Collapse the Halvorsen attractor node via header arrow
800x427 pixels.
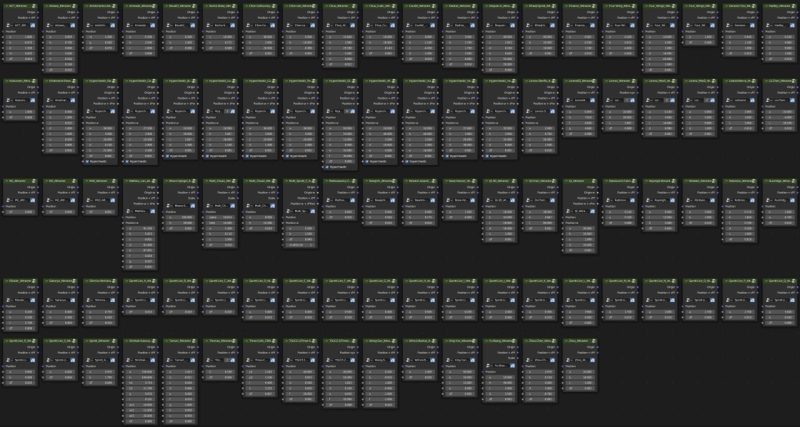[x=5, y=81]
